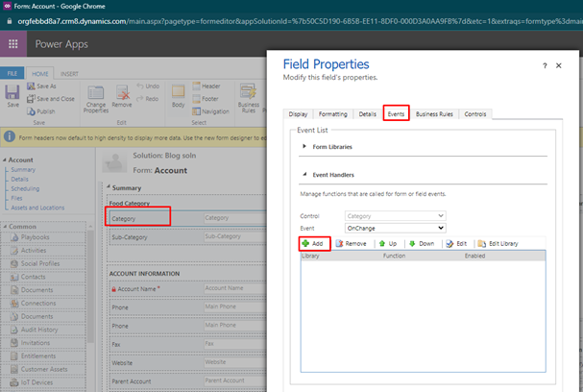Viewport: 583px width, 392px height.
Task: Click Edit in event handler toolbar
Action: click(x=457, y=244)
